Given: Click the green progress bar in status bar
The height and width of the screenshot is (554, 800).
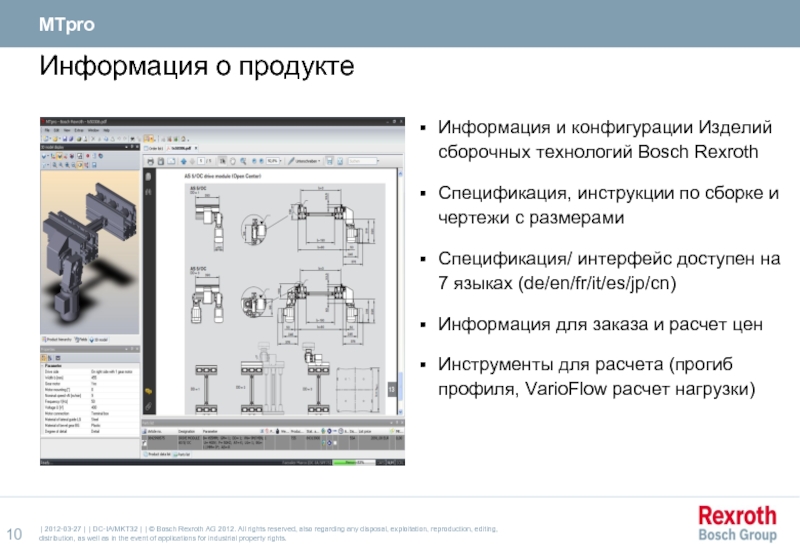Looking at the screenshot, I should 354,463.
